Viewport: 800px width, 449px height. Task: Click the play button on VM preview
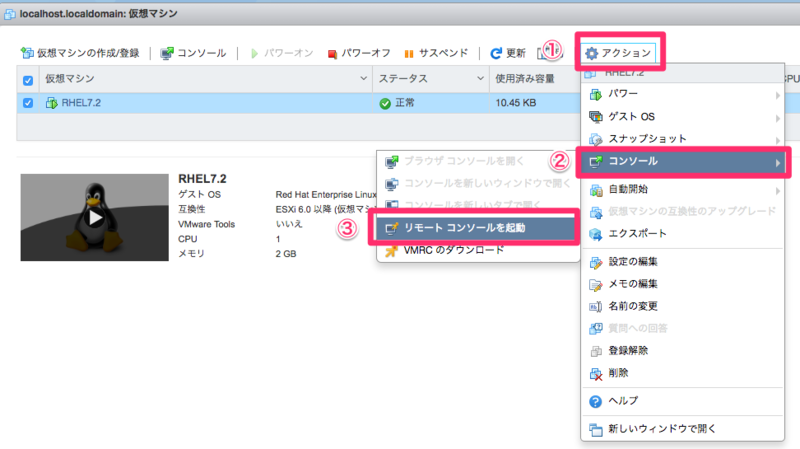pyautogui.click(x=95, y=217)
